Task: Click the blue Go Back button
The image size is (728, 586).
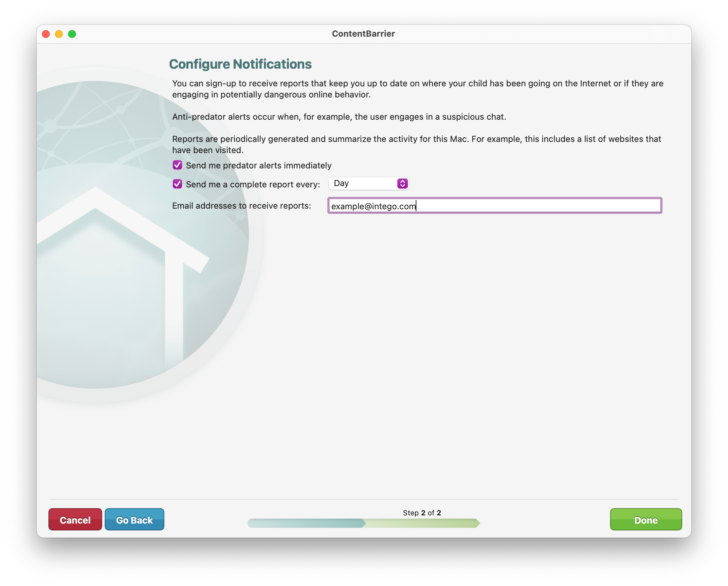Action: click(134, 520)
